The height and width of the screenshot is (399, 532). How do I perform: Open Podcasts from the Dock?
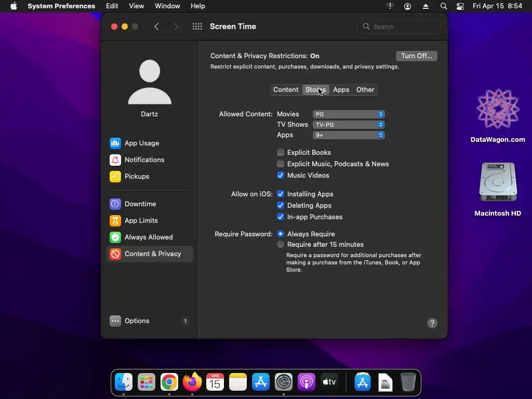click(x=307, y=382)
